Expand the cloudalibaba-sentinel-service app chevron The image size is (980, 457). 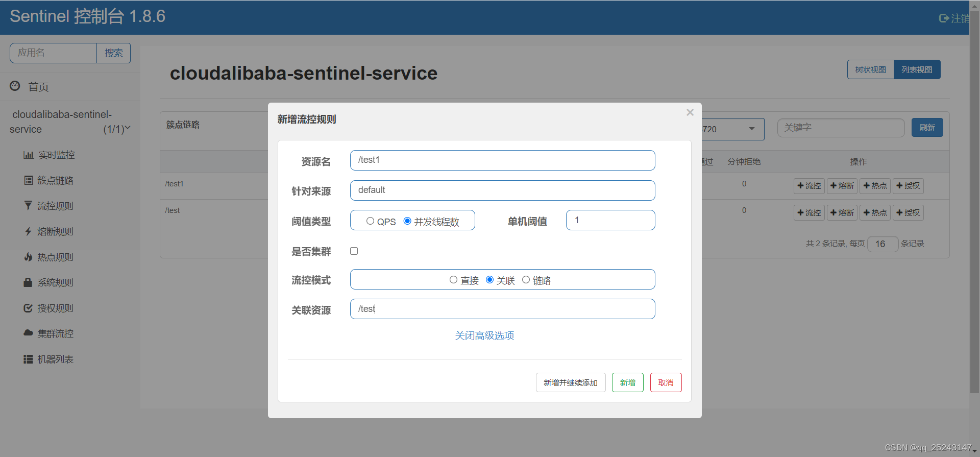(128, 128)
